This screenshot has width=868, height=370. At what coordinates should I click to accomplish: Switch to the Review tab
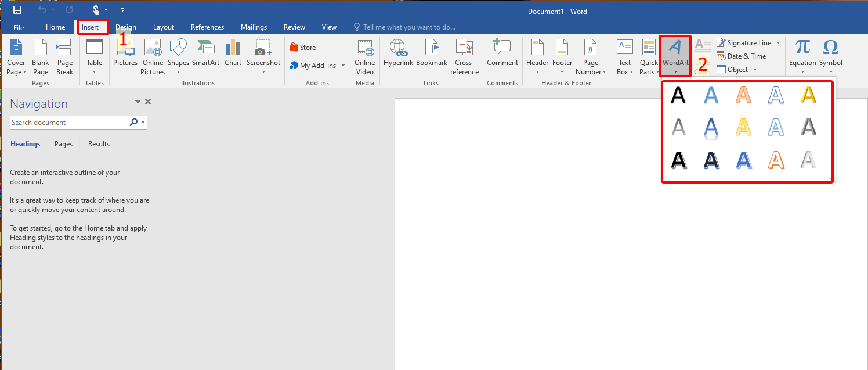point(294,27)
